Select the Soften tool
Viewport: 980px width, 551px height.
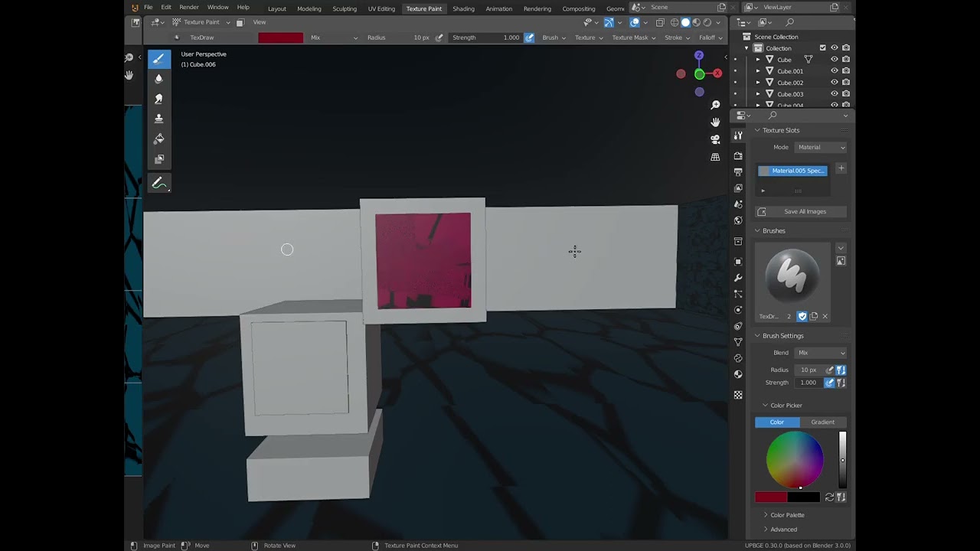pyautogui.click(x=158, y=79)
